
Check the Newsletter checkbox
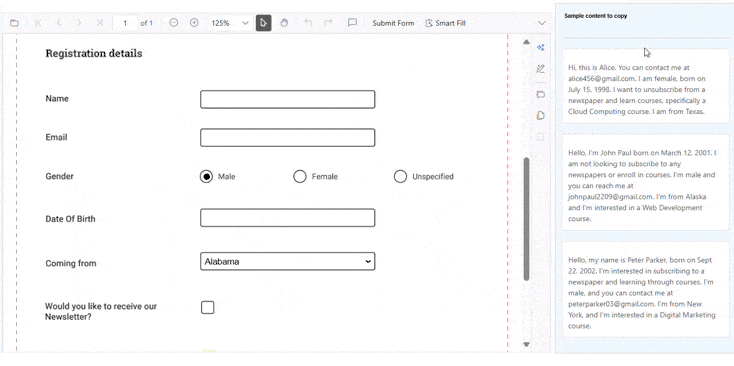pyautogui.click(x=207, y=307)
